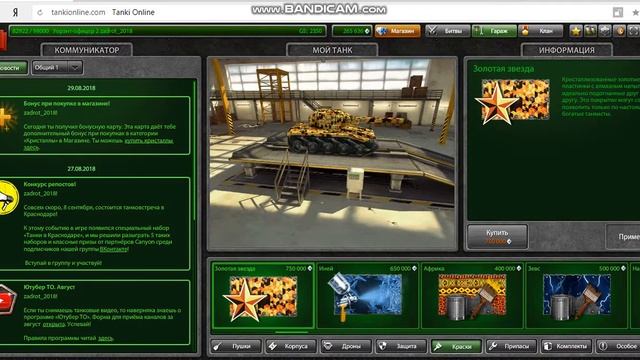This screenshot has height=360, width=640.
Task: Click the 400 000 price on Африка card
Action: point(504,269)
